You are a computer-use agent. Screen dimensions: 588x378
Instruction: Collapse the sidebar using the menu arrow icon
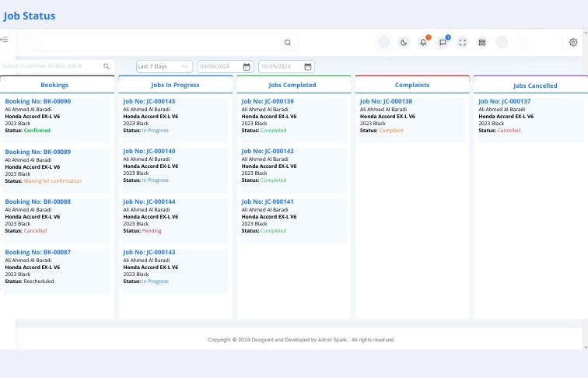[x=4, y=40]
